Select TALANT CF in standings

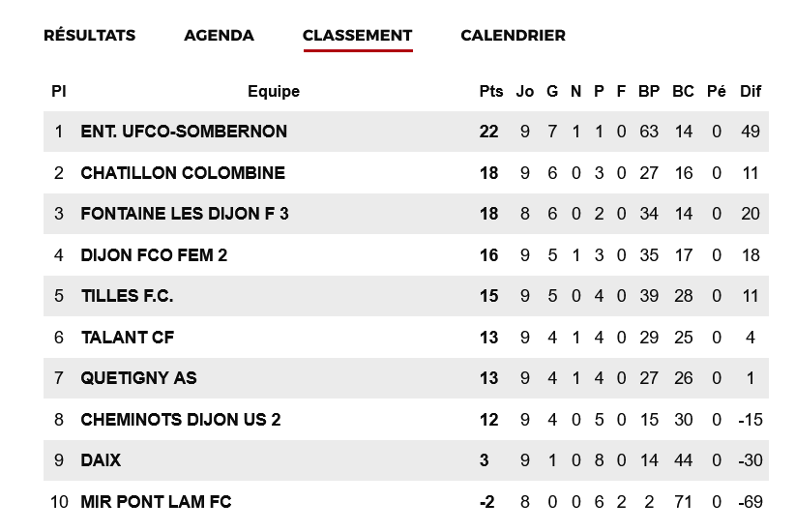click(128, 338)
